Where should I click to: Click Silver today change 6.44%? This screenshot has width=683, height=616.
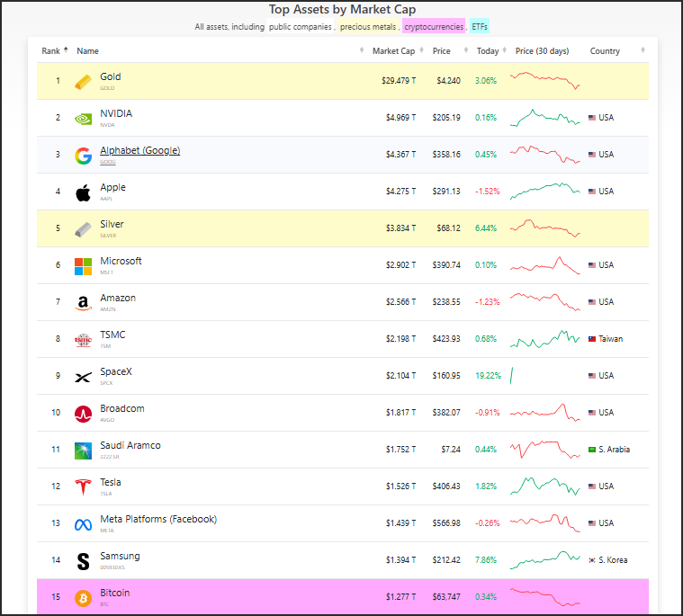486,228
